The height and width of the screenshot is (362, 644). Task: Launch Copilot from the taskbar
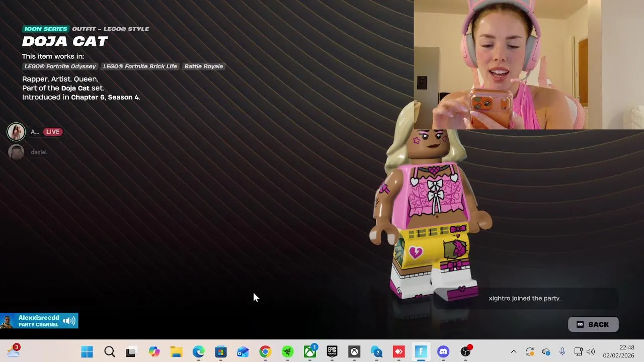[154, 352]
